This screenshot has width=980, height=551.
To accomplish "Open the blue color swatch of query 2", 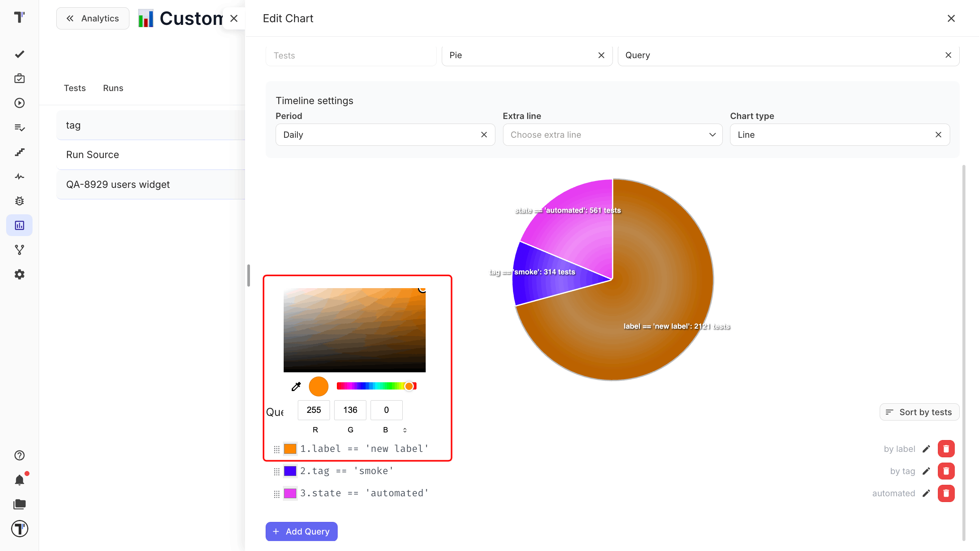I will pyautogui.click(x=290, y=471).
